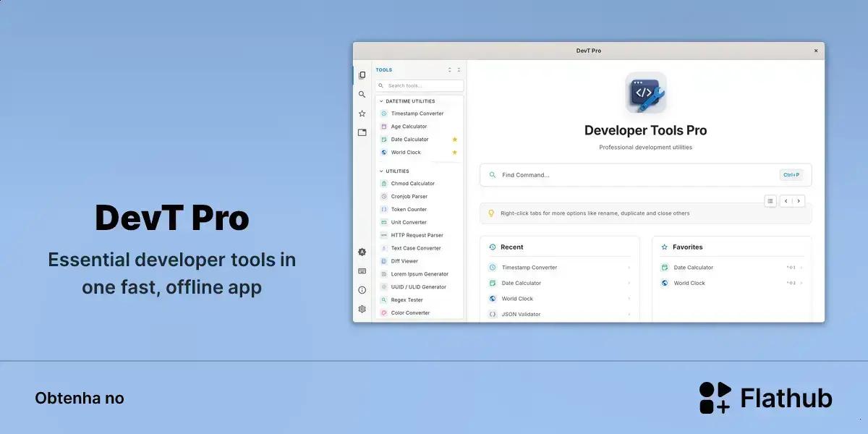
Task: Click the Cronjob Parser icon
Action: tap(384, 197)
